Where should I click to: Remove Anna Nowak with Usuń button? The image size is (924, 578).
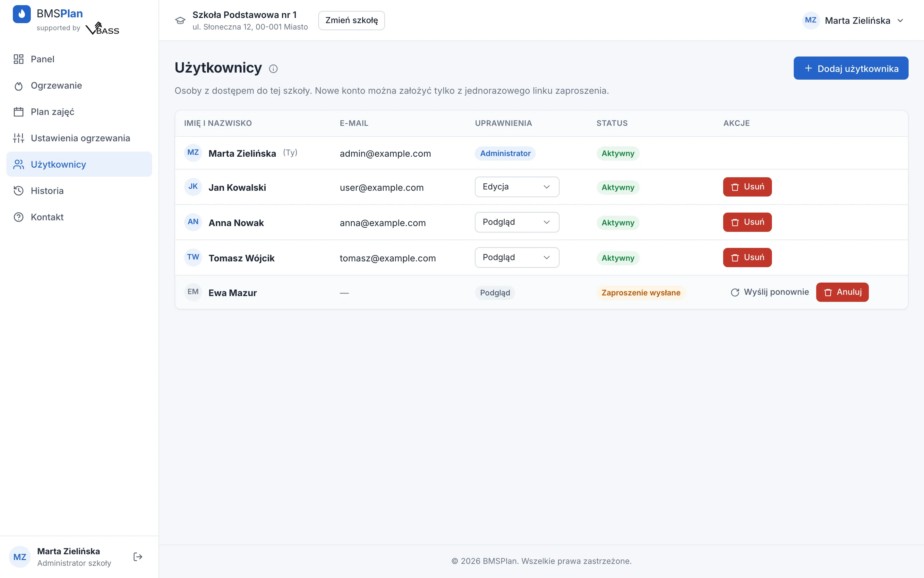click(x=747, y=222)
